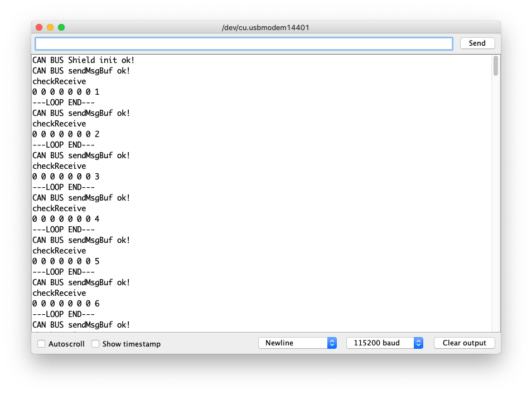Maximize window using the green button
This screenshot has width=532, height=395.
click(x=61, y=27)
